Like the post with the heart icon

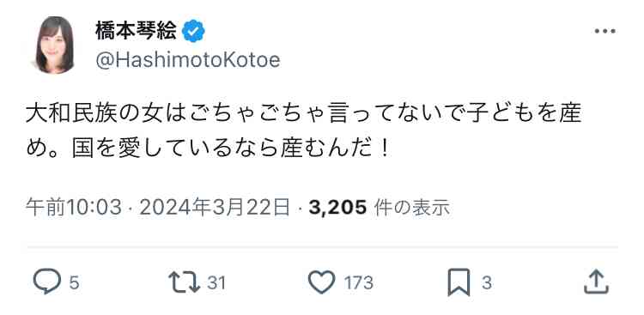321,282
